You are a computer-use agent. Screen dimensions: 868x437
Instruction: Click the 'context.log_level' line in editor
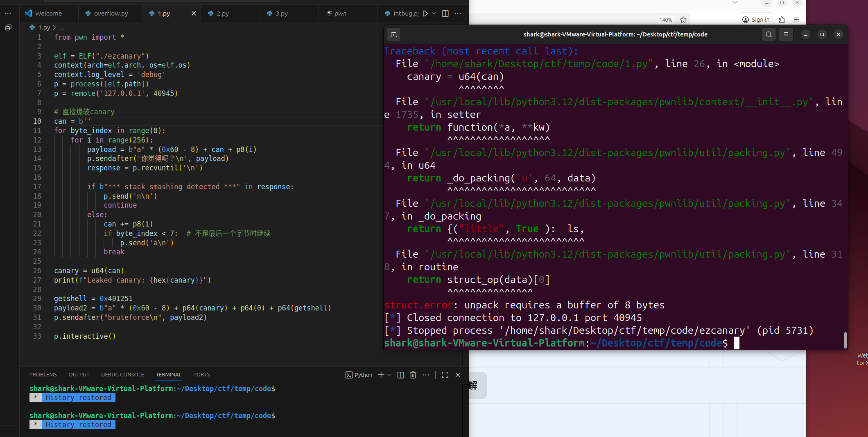coord(109,74)
